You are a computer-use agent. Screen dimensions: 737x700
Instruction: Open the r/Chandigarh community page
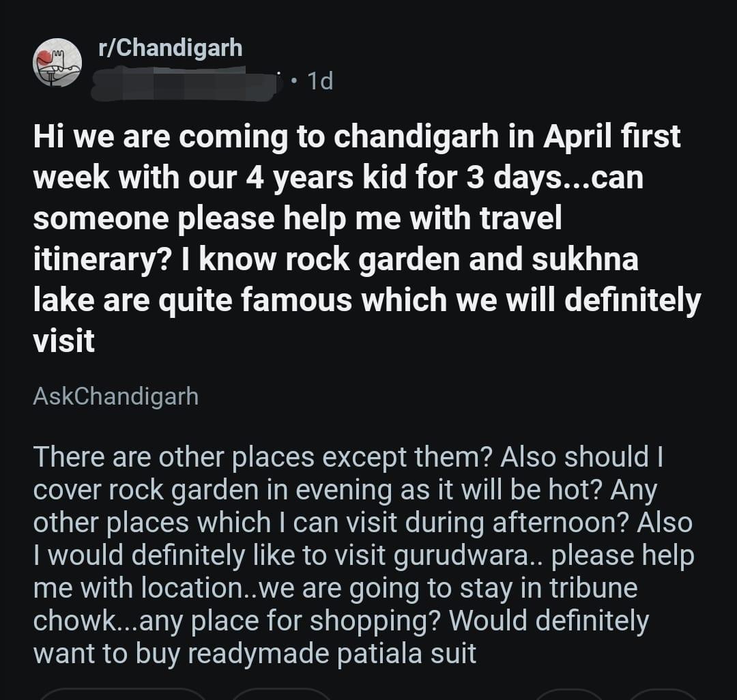(x=169, y=48)
